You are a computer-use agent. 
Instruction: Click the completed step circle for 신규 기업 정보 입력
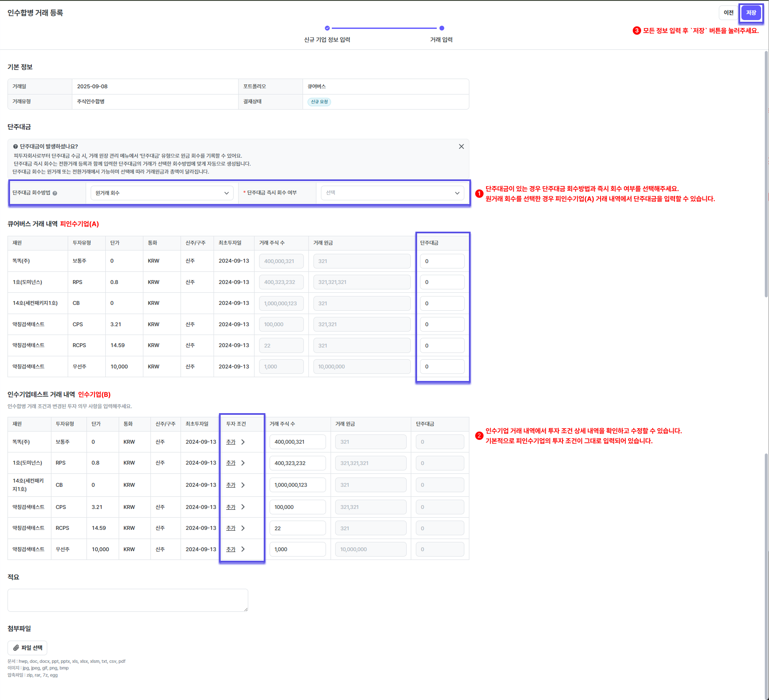tap(327, 28)
